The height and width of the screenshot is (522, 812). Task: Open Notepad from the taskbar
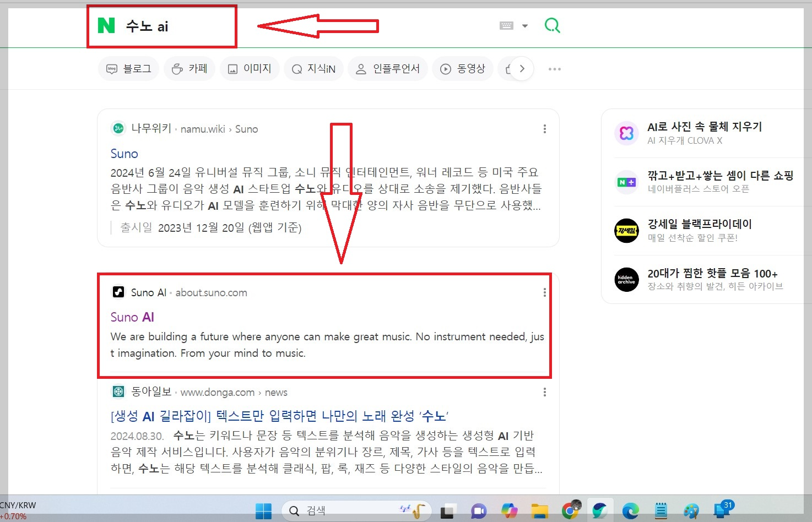pyautogui.click(x=661, y=512)
